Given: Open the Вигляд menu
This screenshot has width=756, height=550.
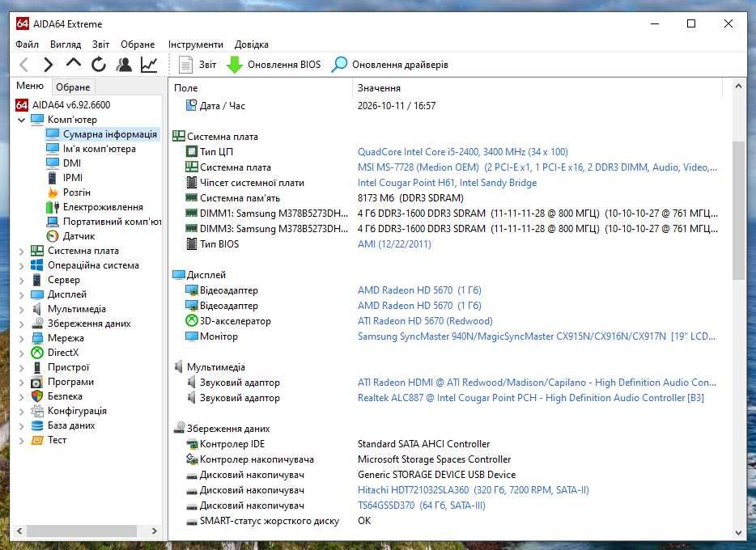Looking at the screenshot, I should pos(66,44).
